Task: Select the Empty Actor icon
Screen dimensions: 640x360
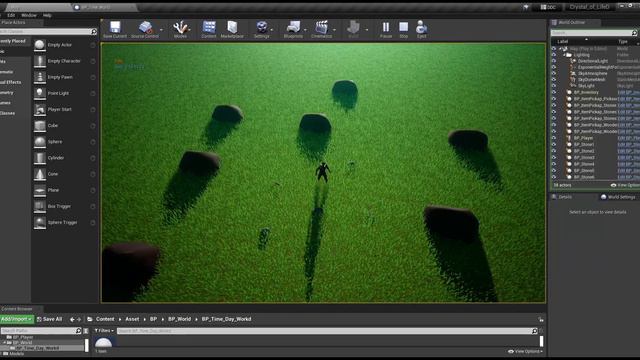Action: coord(40,45)
